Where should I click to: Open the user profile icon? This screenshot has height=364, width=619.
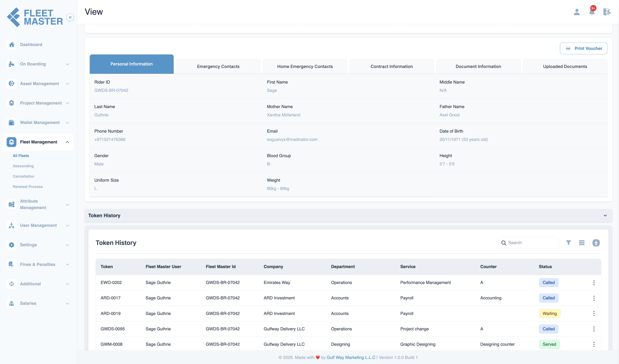tap(577, 12)
